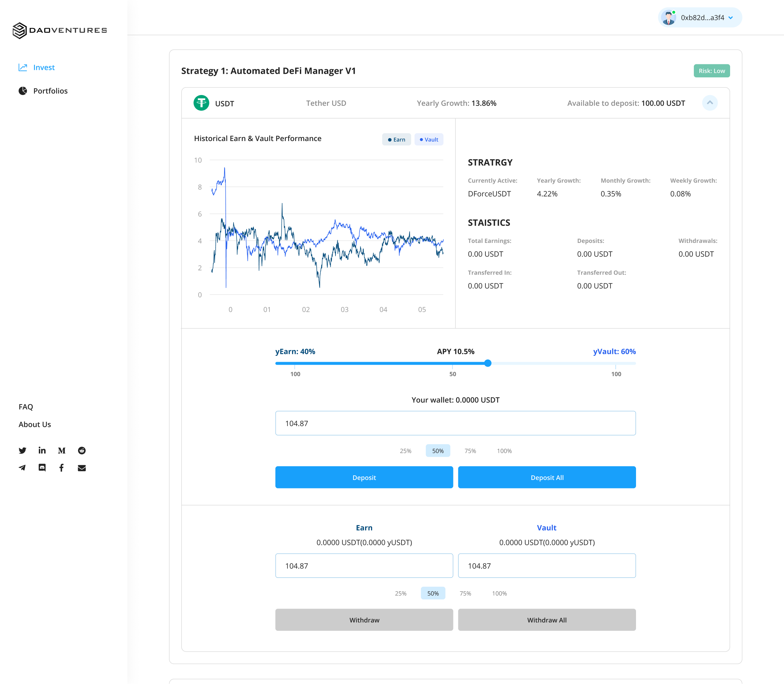Open the FAQ link
784x684 pixels.
point(26,407)
